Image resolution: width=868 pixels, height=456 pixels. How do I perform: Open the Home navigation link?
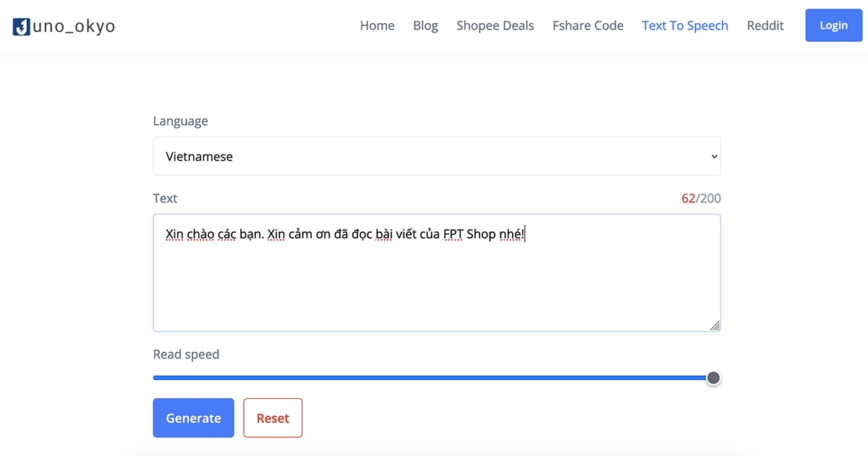point(377,26)
